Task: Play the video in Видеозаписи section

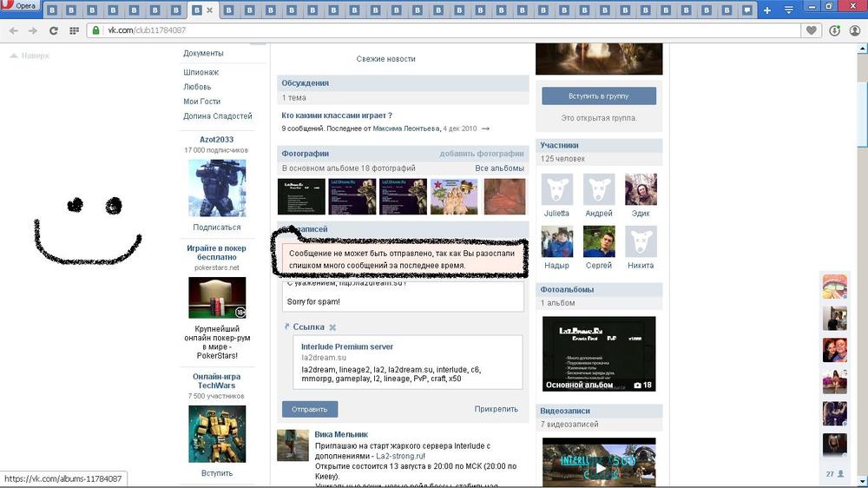Action: tap(598, 468)
